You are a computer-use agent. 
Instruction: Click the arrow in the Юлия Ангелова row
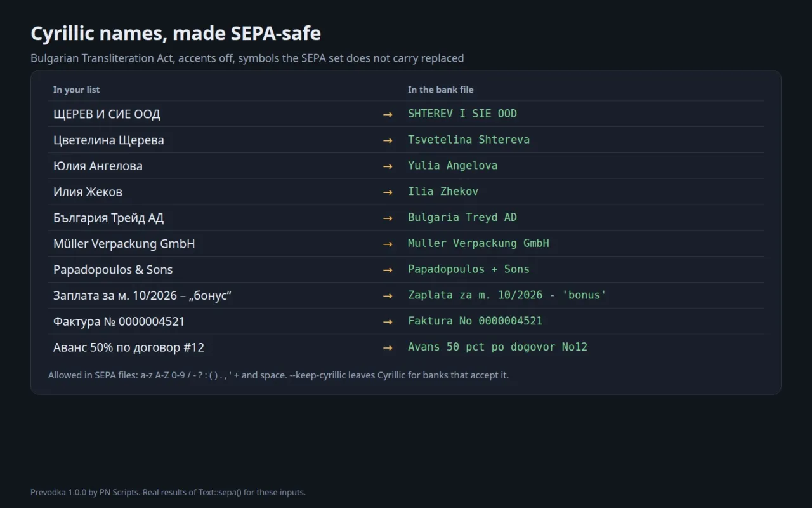(388, 166)
